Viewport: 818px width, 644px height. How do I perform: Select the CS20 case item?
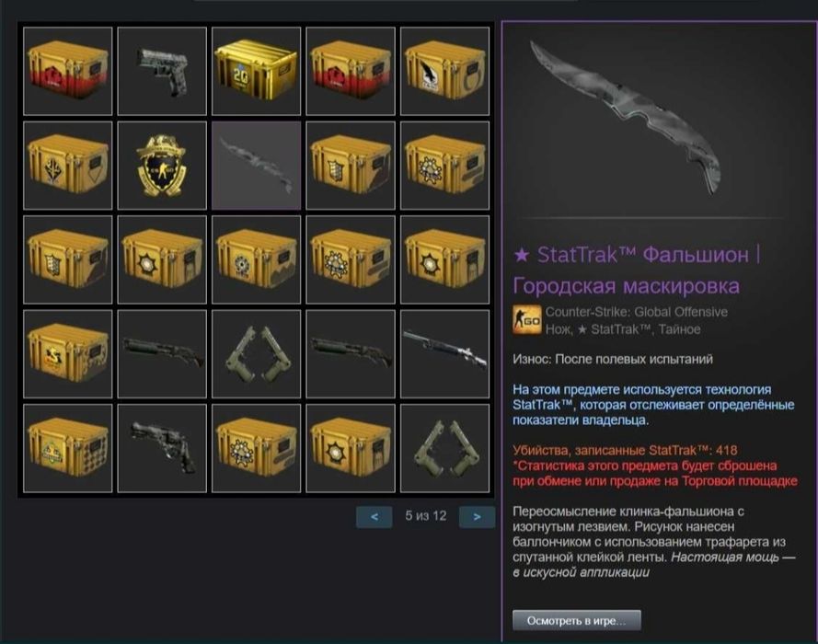(256, 71)
